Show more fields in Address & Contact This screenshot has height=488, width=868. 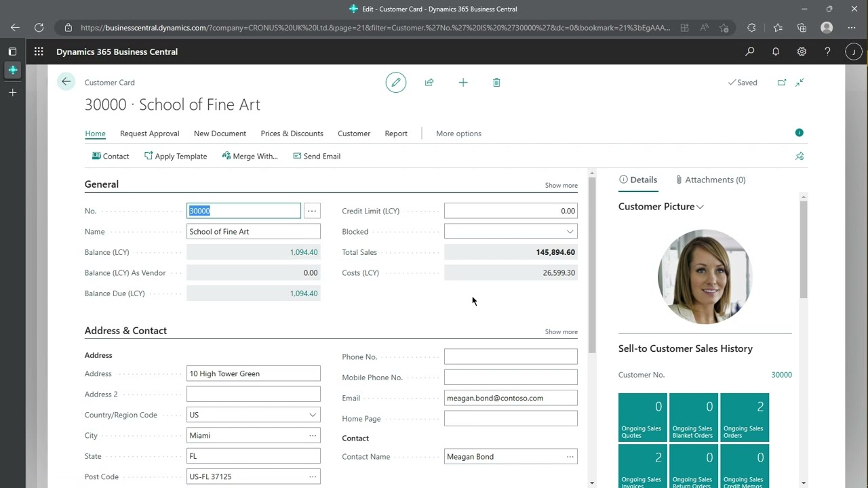(x=561, y=331)
